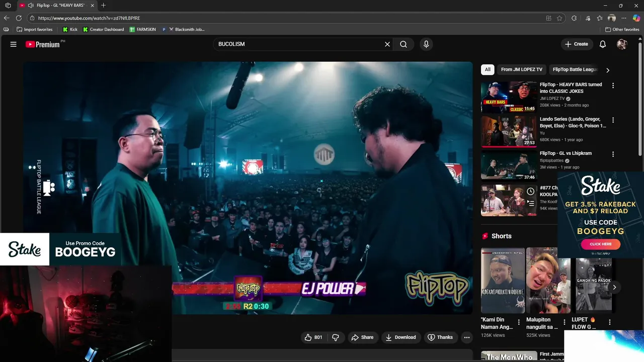View site information lock icon

32,18
